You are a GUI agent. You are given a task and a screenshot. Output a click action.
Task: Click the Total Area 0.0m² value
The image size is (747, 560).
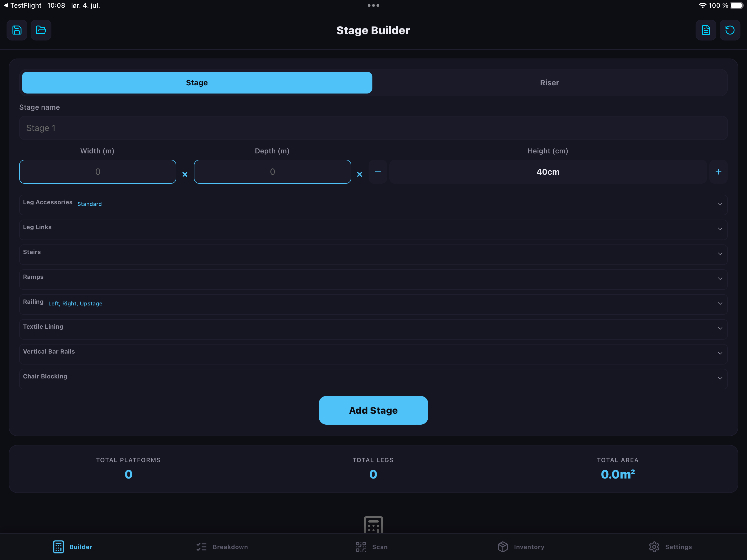point(618,474)
